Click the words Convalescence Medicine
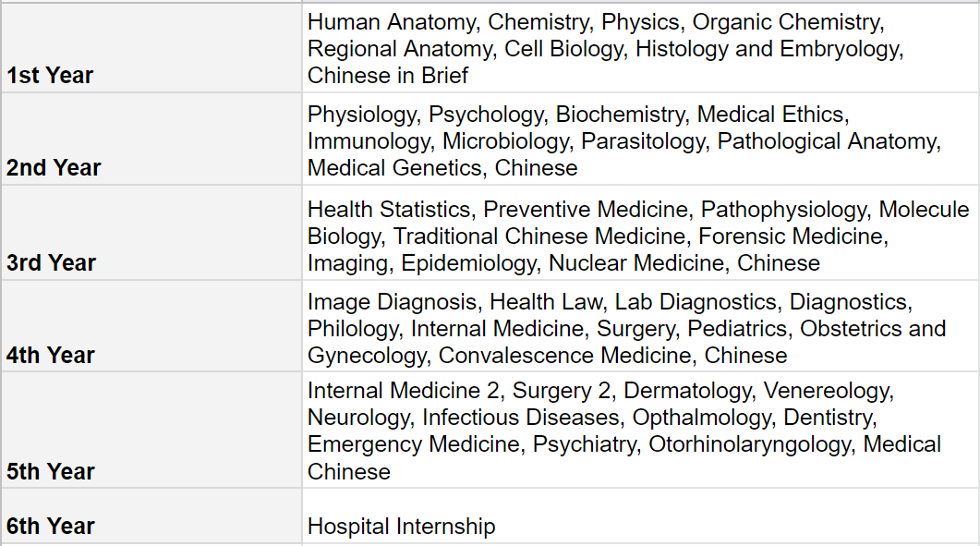 coord(565,356)
